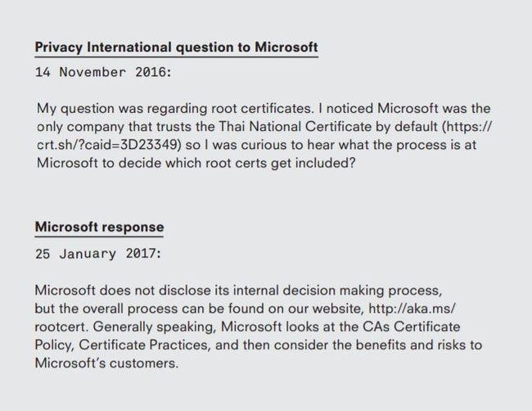Click the phrase 'root certs get included?'
The width and height of the screenshot is (532, 411).
(x=281, y=163)
